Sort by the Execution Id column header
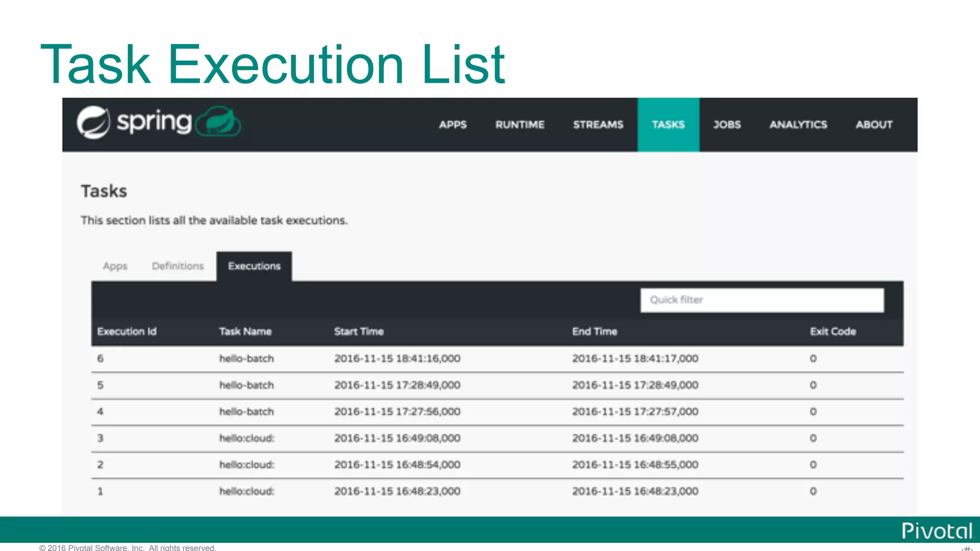This screenshot has height=551, width=980. tap(127, 331)
